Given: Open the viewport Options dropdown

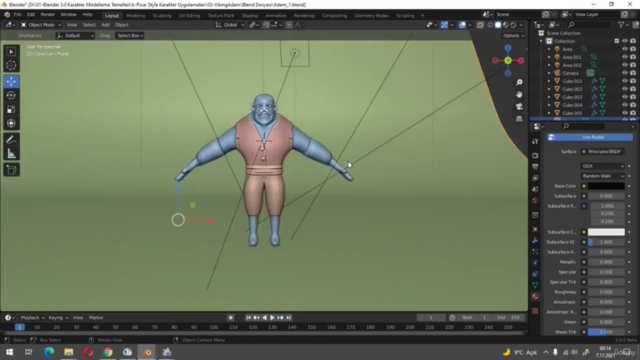Looking at the screenshot, I should pyautogui.click(x=513, y=36).
